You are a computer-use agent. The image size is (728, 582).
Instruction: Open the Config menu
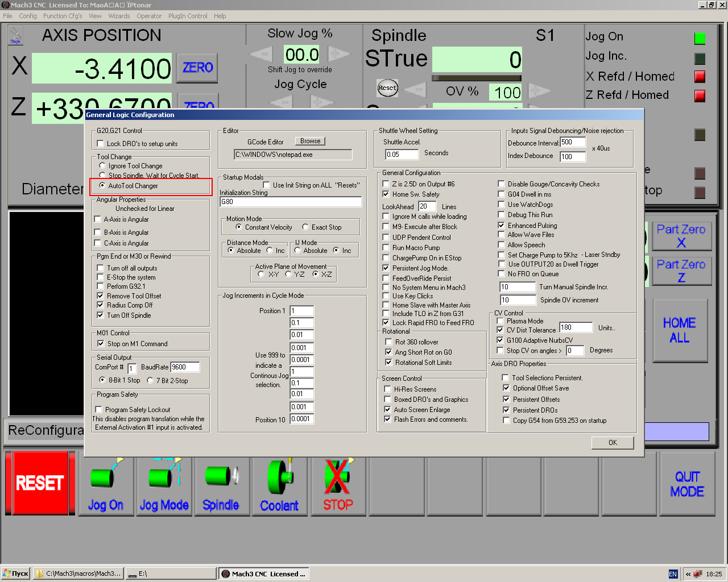[28, 16]
